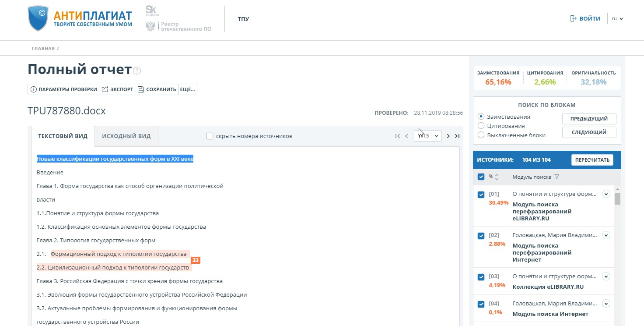Click the Antiplagiat shield logo

38,19
